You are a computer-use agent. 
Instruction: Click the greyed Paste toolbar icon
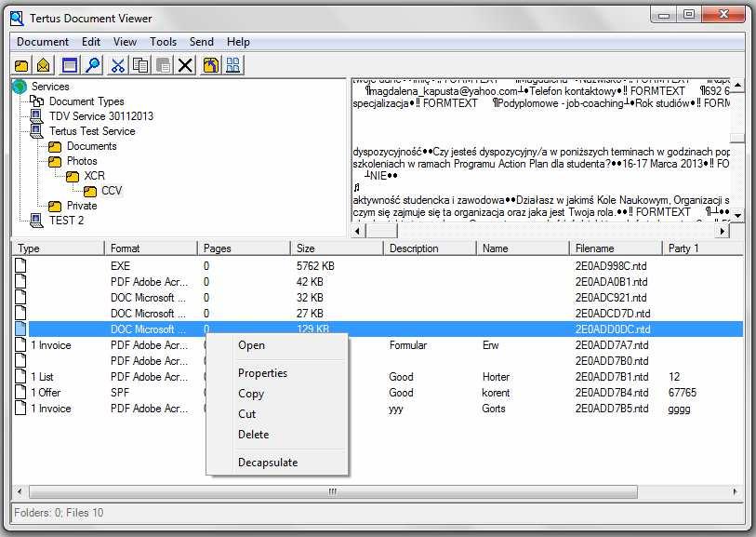(x=163, y=65)
